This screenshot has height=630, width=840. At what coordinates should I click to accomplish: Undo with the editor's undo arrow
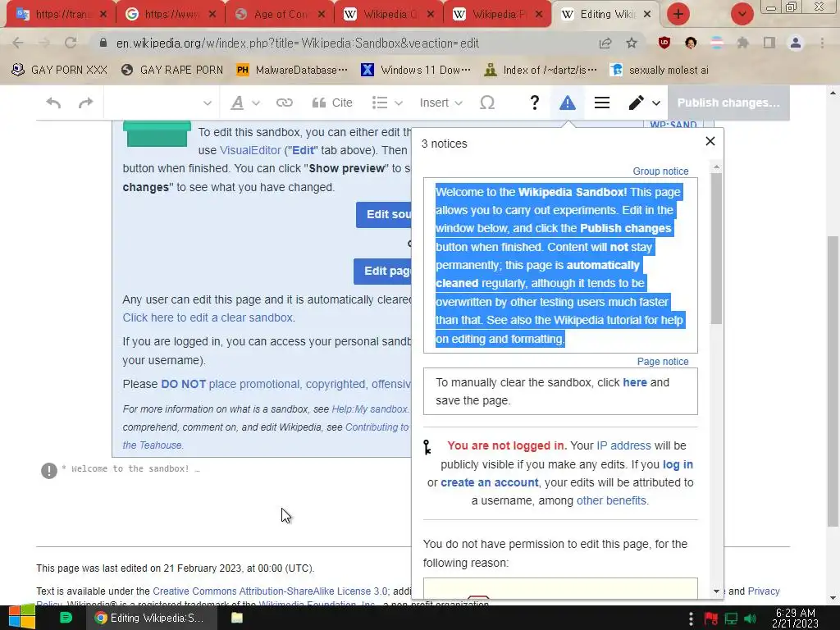point(53,103)
